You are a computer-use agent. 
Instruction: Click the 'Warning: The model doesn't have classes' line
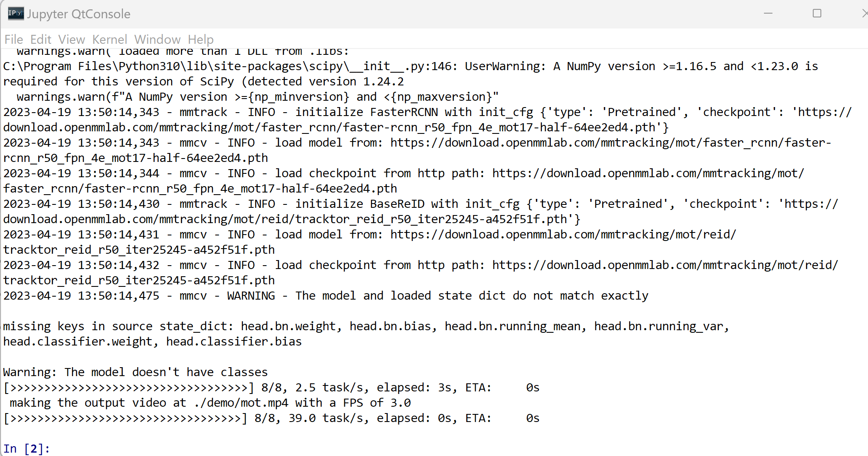tap(135, 372)
